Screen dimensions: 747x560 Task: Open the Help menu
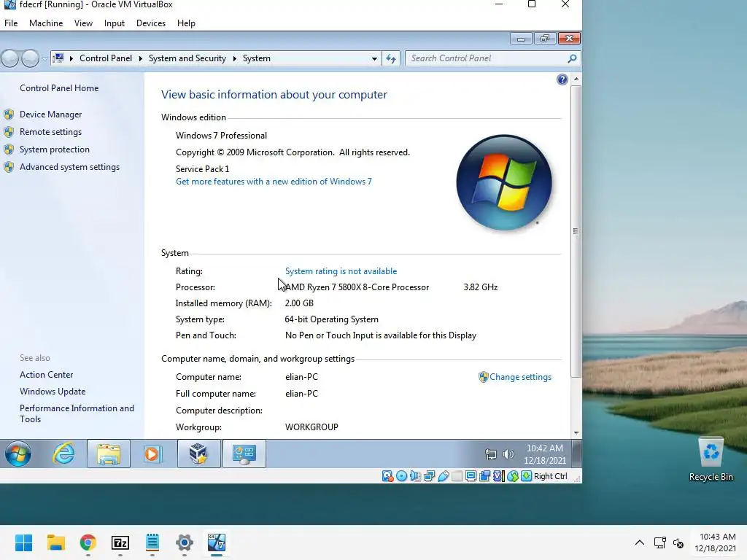(x=186, y=23)
